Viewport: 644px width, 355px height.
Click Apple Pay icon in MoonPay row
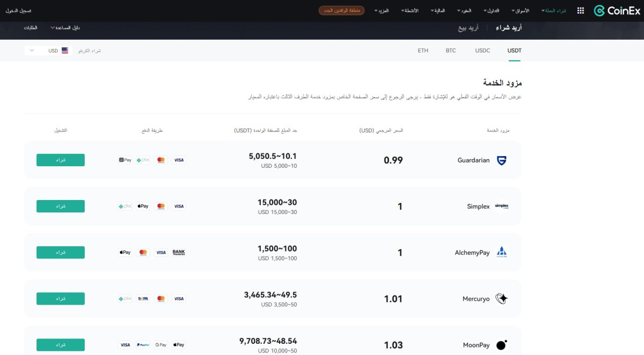tap(179, 345)
